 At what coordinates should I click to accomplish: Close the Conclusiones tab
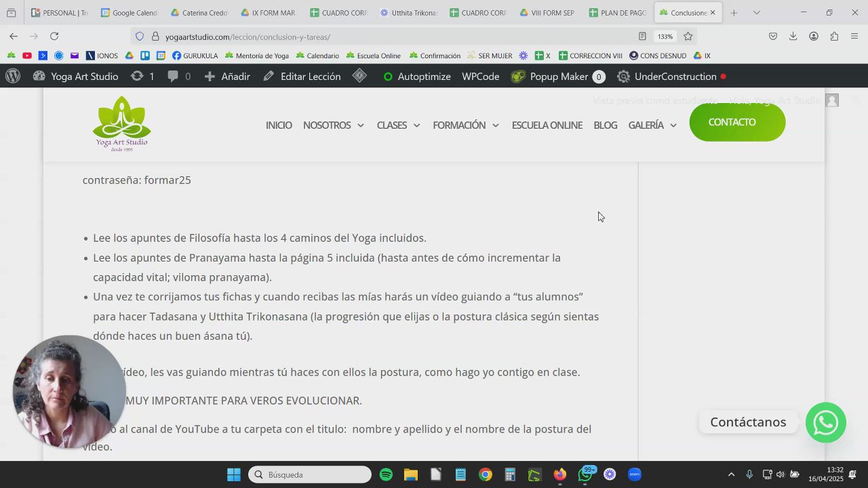tap(713, 13)
